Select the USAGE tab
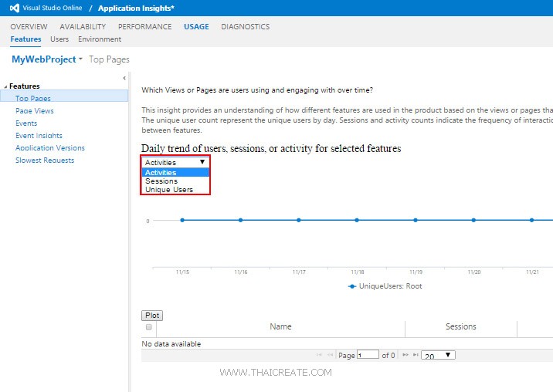 point(196,27)
